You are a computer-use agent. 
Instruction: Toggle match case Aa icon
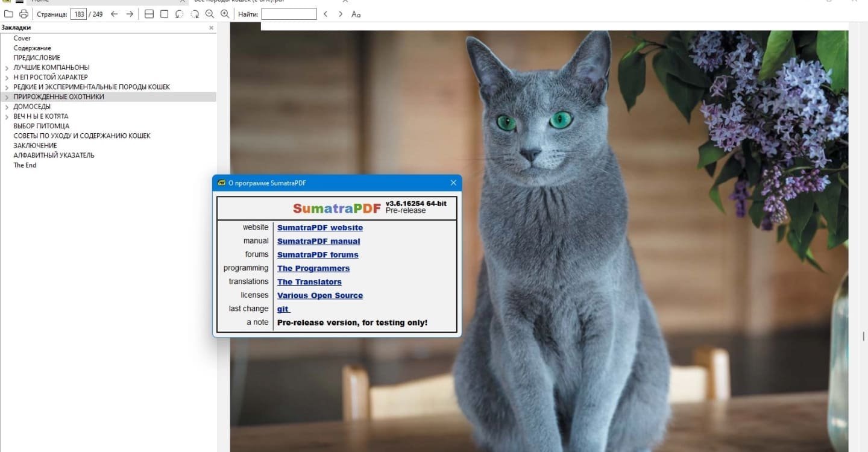(356, 14)
